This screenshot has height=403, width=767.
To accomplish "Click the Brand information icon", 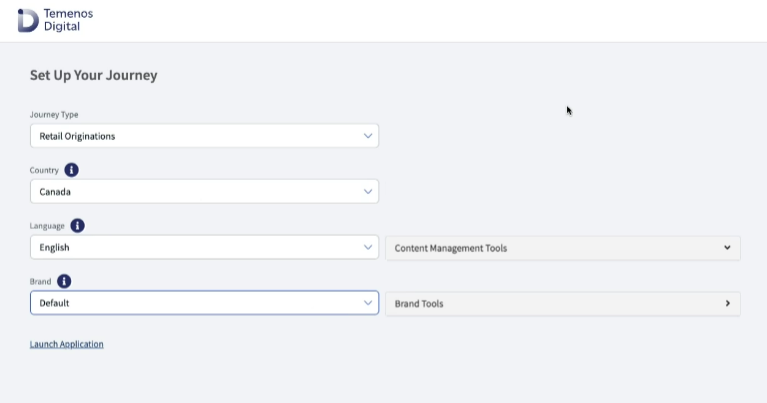I will point(64,282).
